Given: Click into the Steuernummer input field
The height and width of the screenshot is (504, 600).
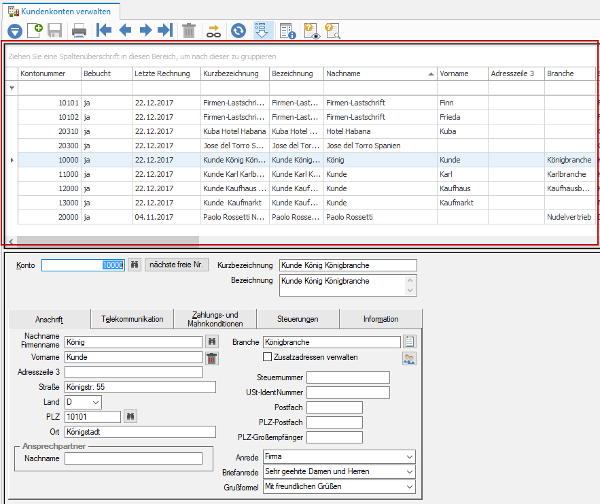Looking at the screenshot, I should 348,377.
